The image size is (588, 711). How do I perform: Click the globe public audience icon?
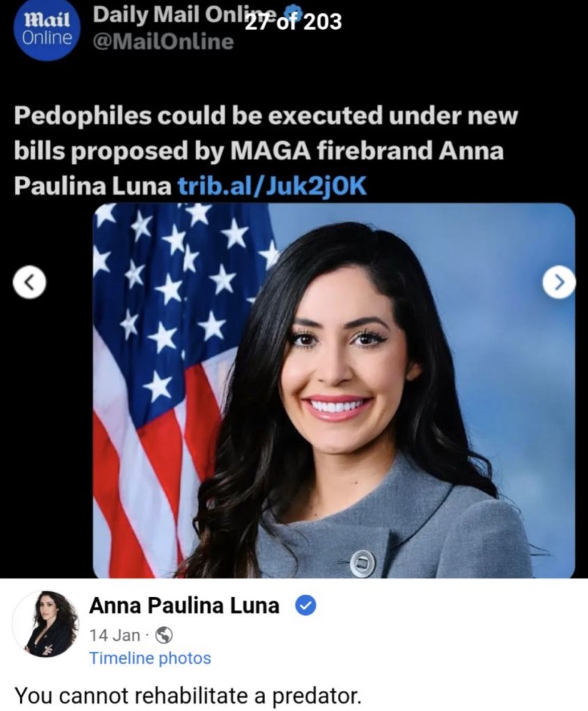164,635
